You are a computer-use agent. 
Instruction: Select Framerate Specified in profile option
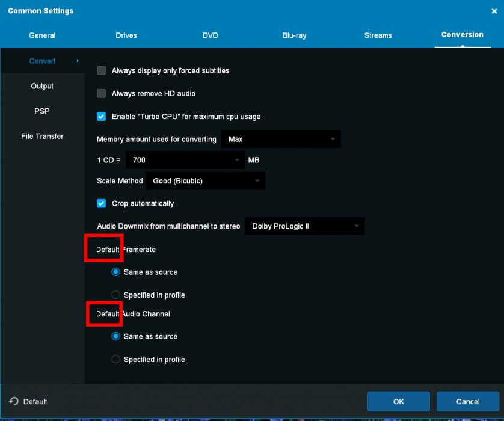coord(116,295)
